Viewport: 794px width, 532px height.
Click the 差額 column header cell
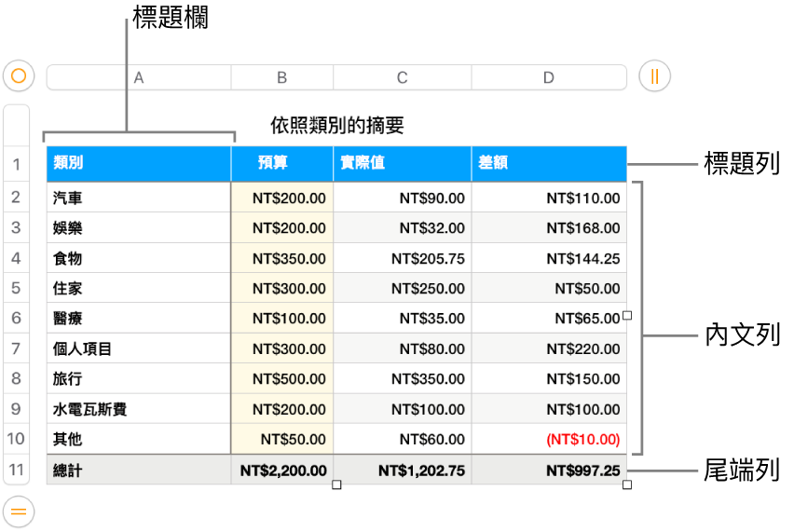(x=549, y=163)
